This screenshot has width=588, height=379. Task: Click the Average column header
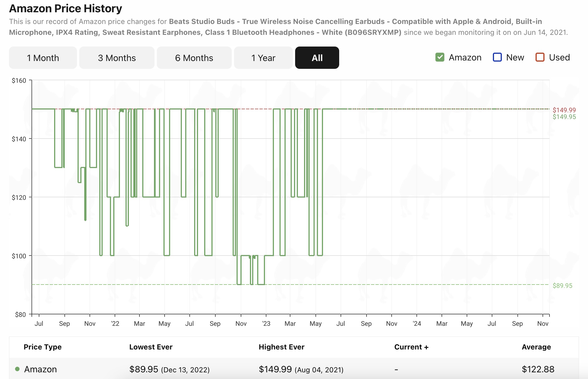coord(536,347)
